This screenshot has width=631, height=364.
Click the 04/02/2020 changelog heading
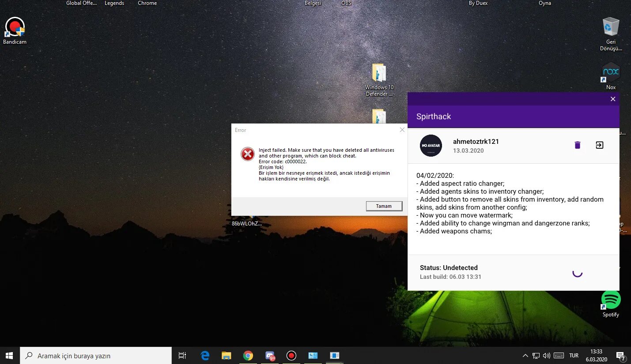(435, 176)
